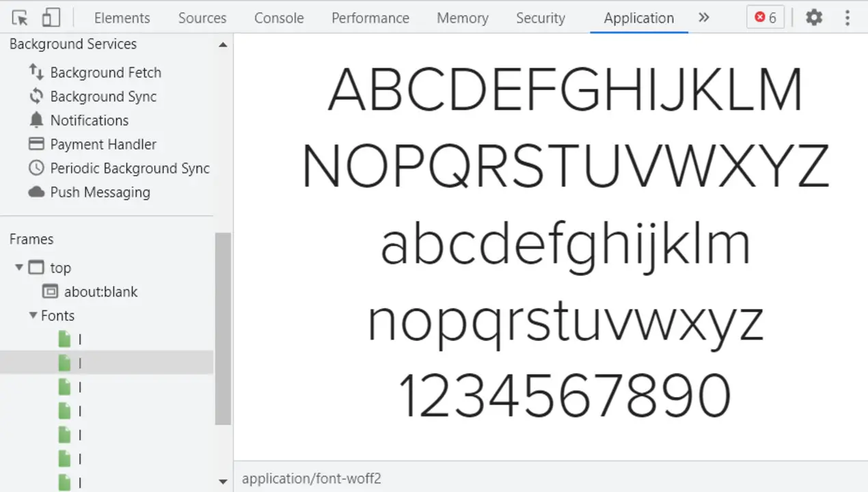Open Periodic Background Sync entry
Viewport: 868px width, 492px height.
[130, 168]
